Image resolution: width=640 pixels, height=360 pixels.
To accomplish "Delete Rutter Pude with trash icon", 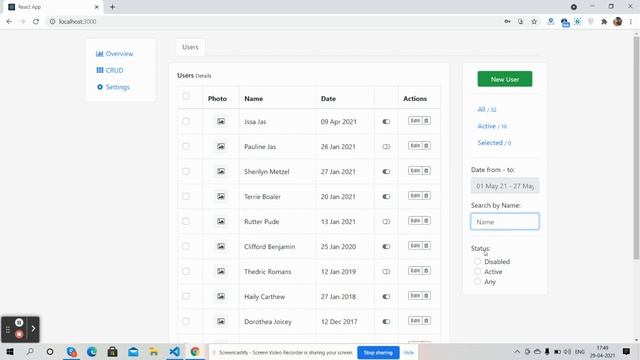I will pyautogui.click(x=426, y=221).
